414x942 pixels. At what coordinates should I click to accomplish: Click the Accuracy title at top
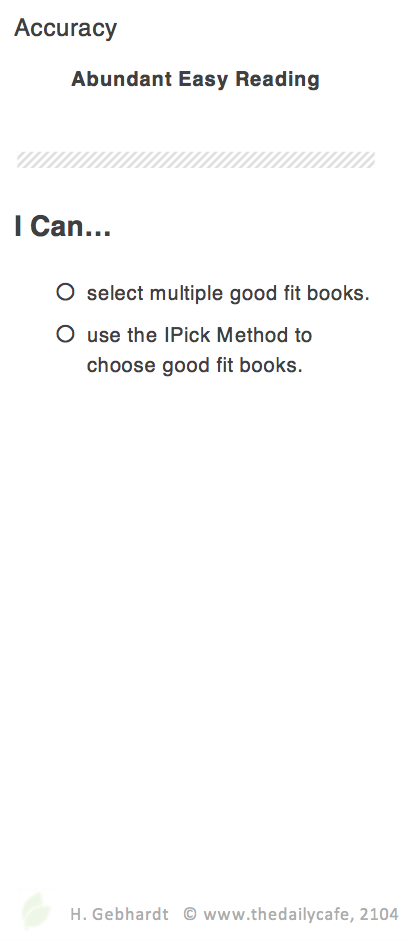pos(65,28)
